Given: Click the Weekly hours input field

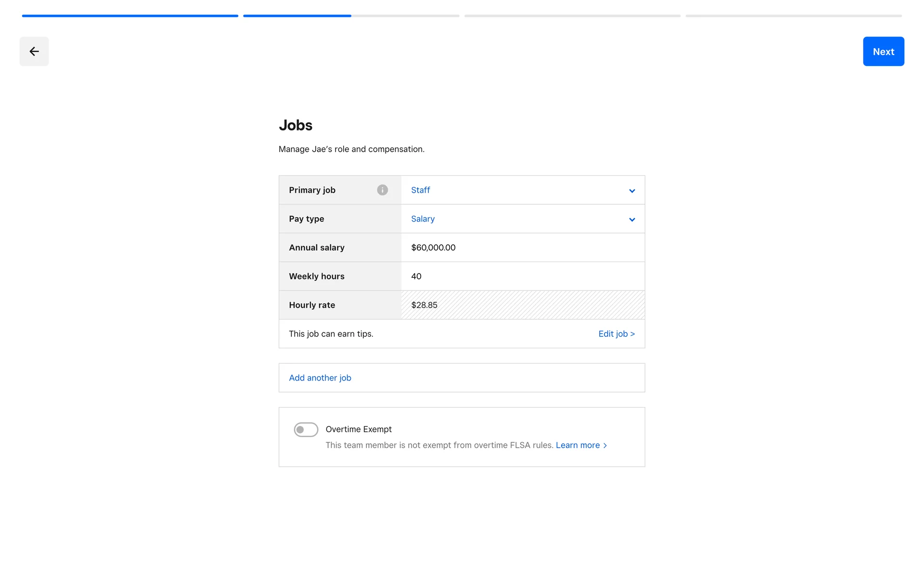Looking at the screenshot, I should pos(522,276).
